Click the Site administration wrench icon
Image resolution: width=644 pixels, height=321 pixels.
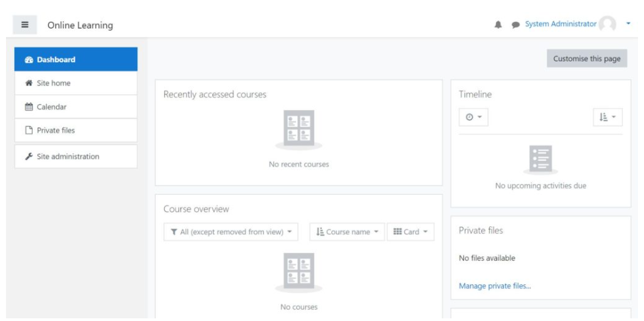click(x=29, y=157)
